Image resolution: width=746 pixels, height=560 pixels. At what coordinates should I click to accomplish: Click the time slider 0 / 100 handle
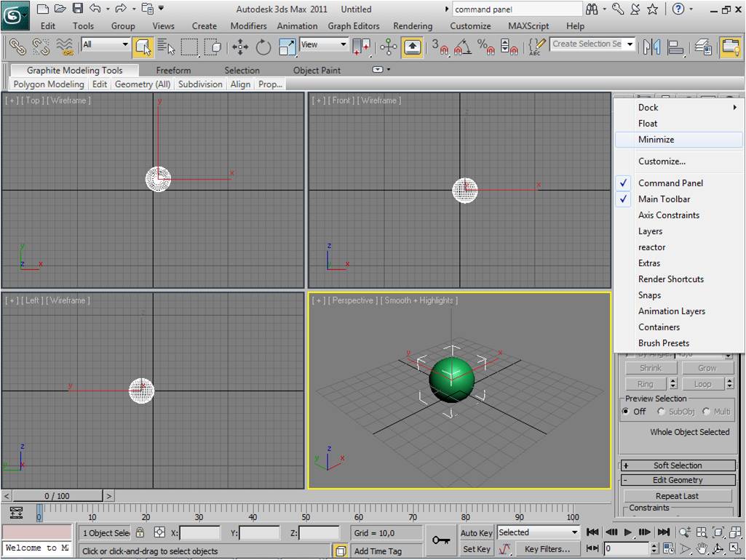click(57, 496)
